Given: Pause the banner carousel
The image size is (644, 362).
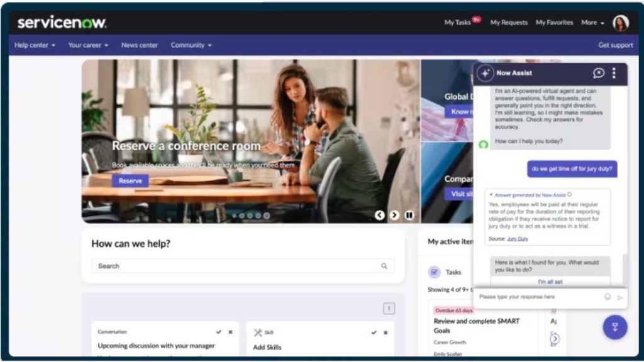Looking at the screenshot, I should 409,215.
